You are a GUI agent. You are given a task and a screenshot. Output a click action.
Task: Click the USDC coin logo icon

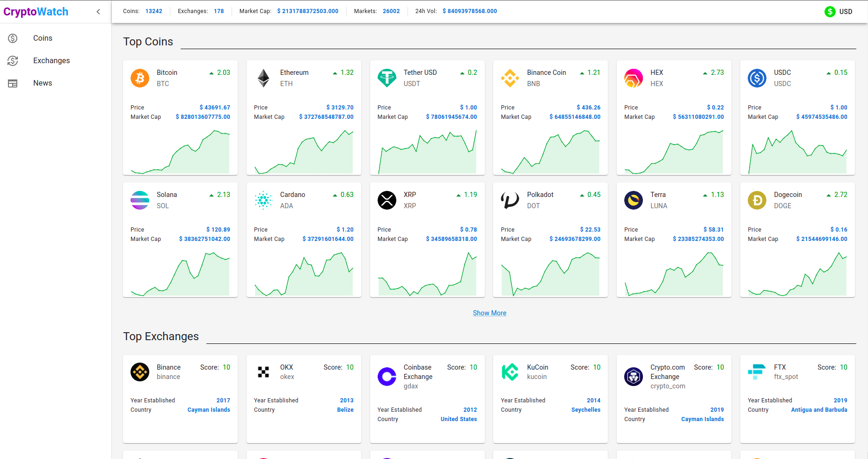click(x=757, y=78)
